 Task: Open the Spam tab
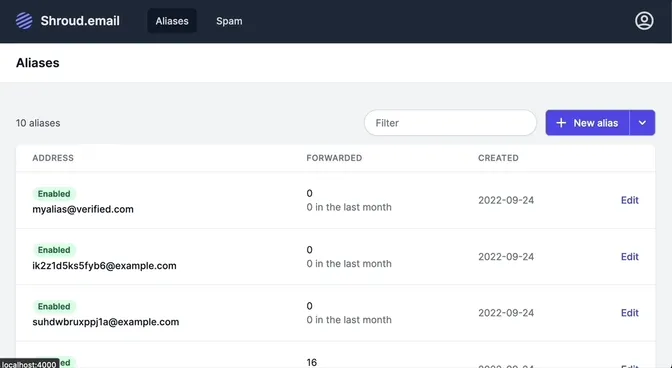click(x=229, y=21)
